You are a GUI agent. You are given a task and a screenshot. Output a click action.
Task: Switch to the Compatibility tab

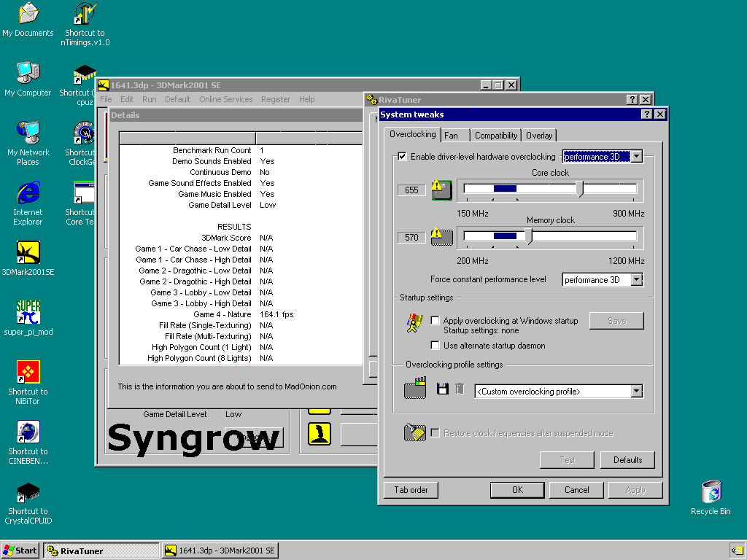click(x=496, y=136)
